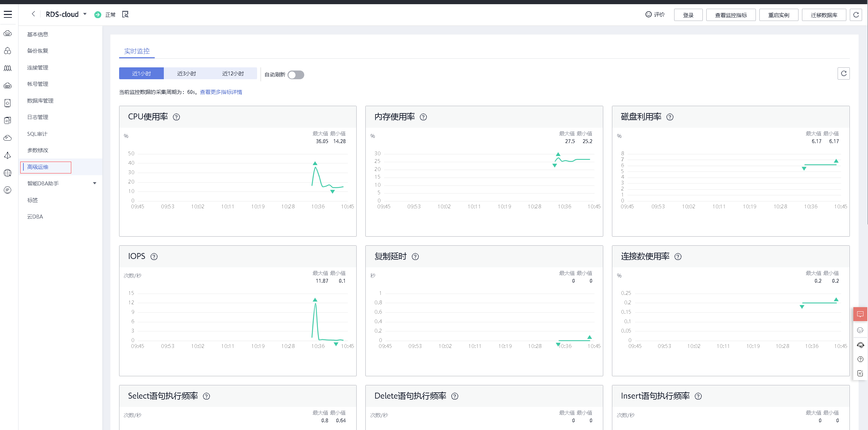The height and width of the screenshot is (430, 868).
Task: Click the back arrow beside RDS-cloud
Action: [x=33, y=14]
